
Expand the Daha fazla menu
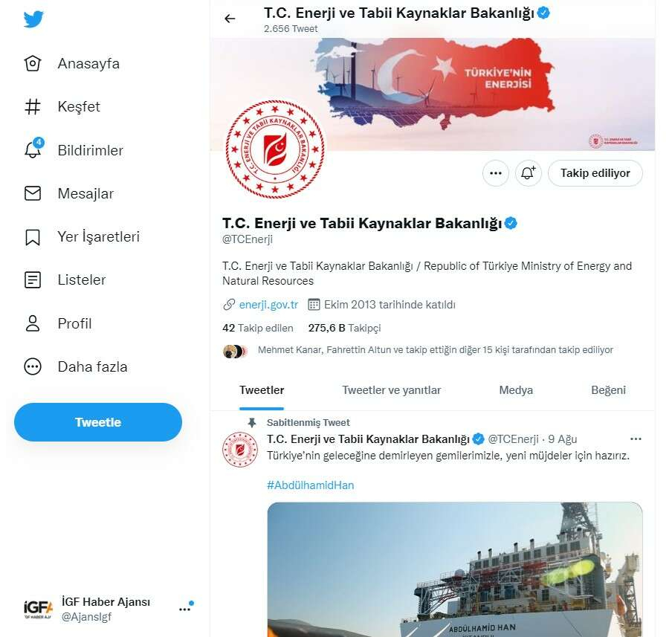click(75, 367)
